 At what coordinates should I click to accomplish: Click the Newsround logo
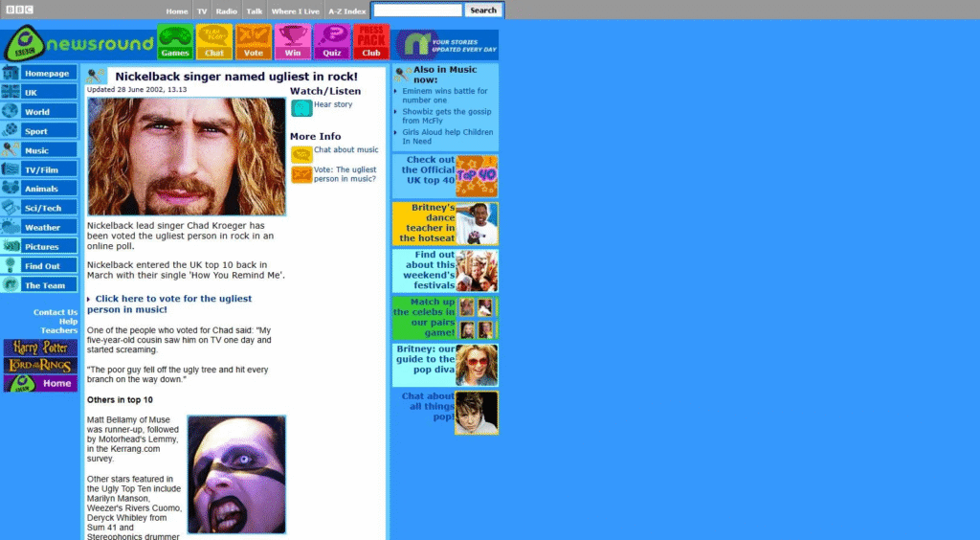[78, 44]
